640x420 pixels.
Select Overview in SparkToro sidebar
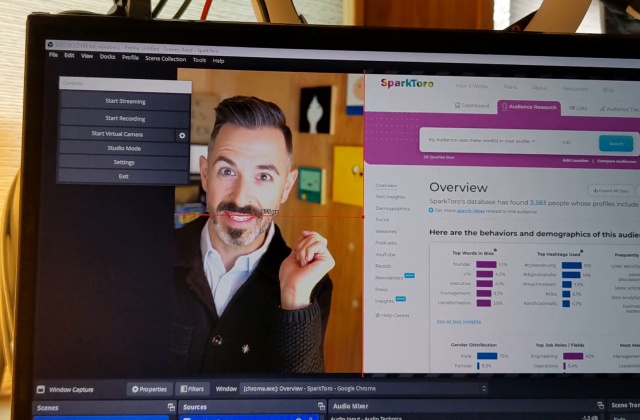[386, 185]
